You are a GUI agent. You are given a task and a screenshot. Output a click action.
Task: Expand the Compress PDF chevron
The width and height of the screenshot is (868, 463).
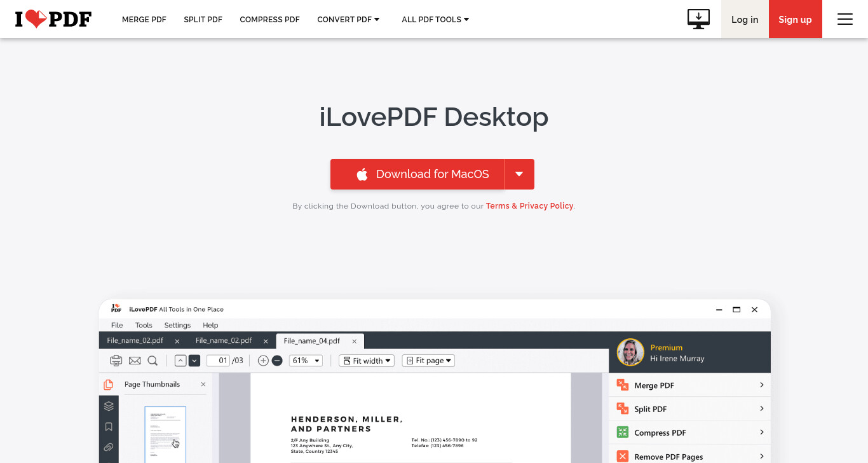click(x=761, y=432)
